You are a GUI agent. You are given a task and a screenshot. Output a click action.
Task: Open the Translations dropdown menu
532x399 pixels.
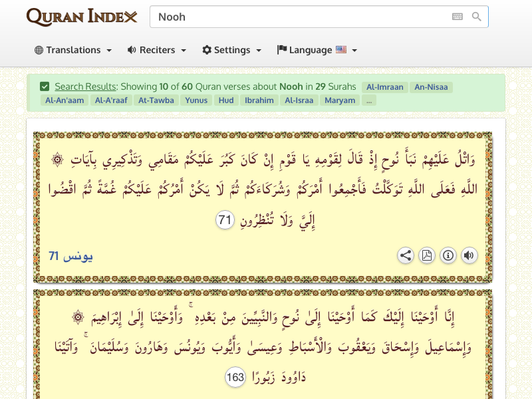click(x=73, y=50)
